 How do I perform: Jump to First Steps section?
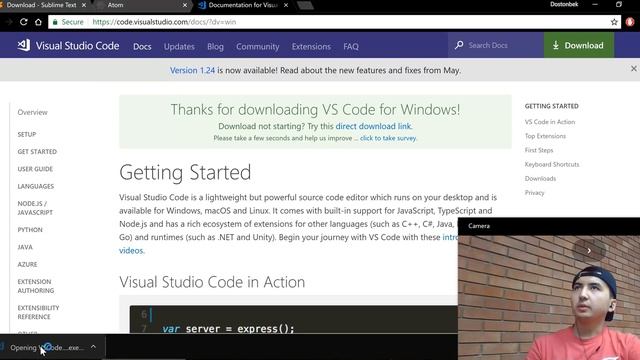(x=539, y=150)
